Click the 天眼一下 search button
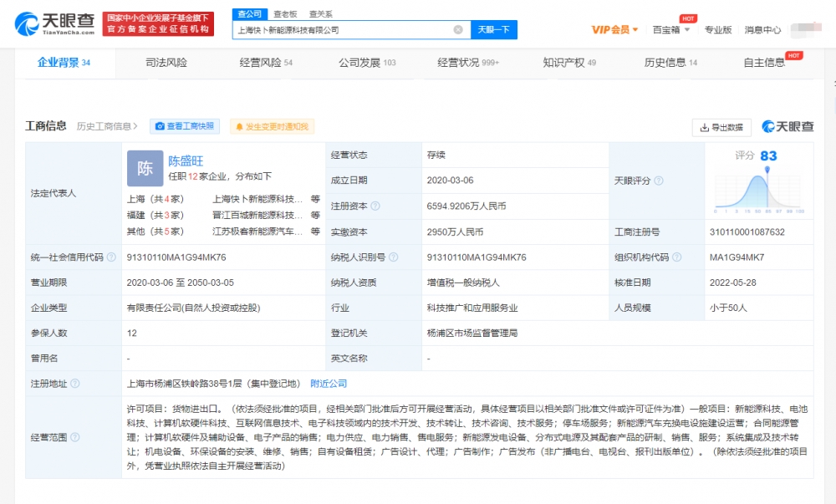 [494, 30]
